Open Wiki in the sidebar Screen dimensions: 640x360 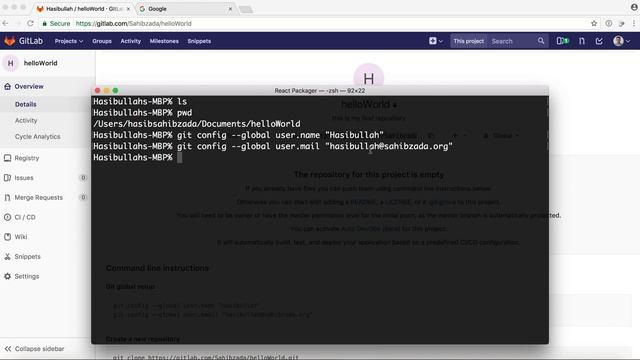click(x=20, y=237)
